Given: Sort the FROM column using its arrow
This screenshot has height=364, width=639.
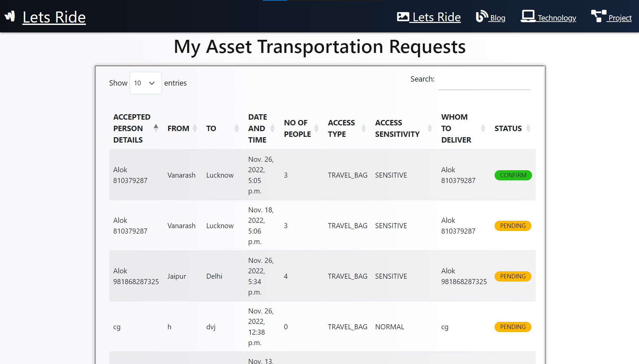Looking at the screenshot, I should coord(194,128).
